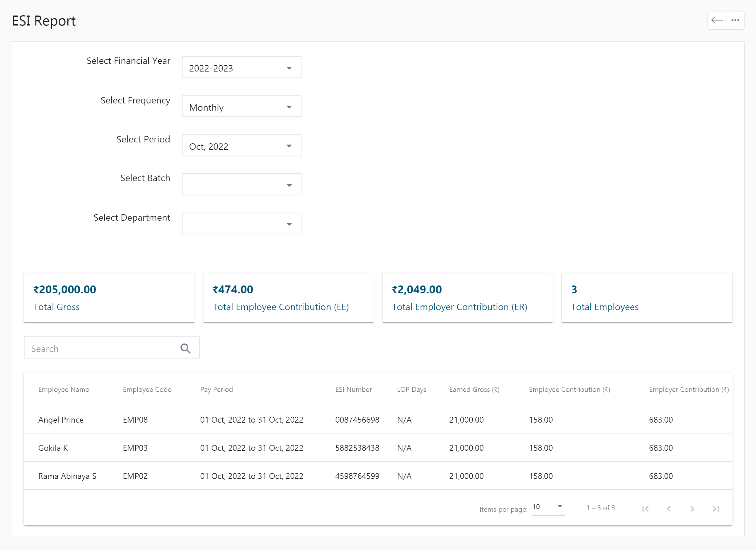The image size is (756, 551).
Task: Click the Employee Contribution column header
Action: 570,390
